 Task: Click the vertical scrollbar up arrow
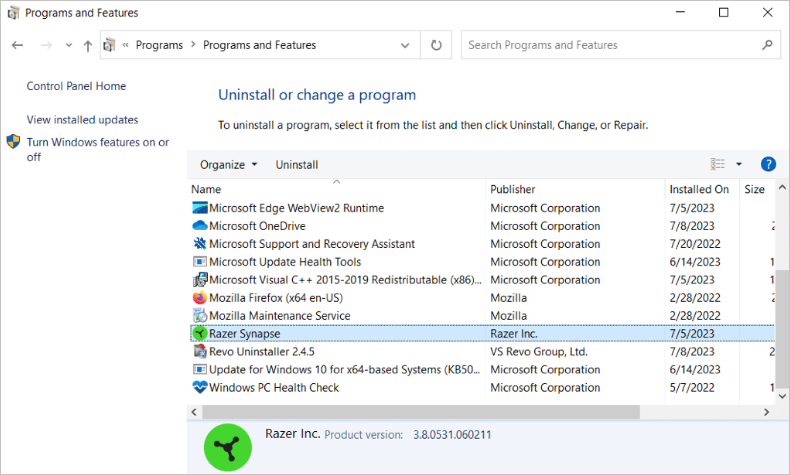point(782,187)
